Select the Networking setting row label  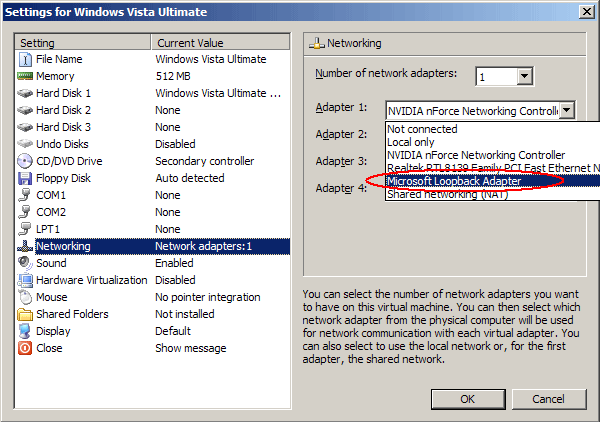point(63,246)
